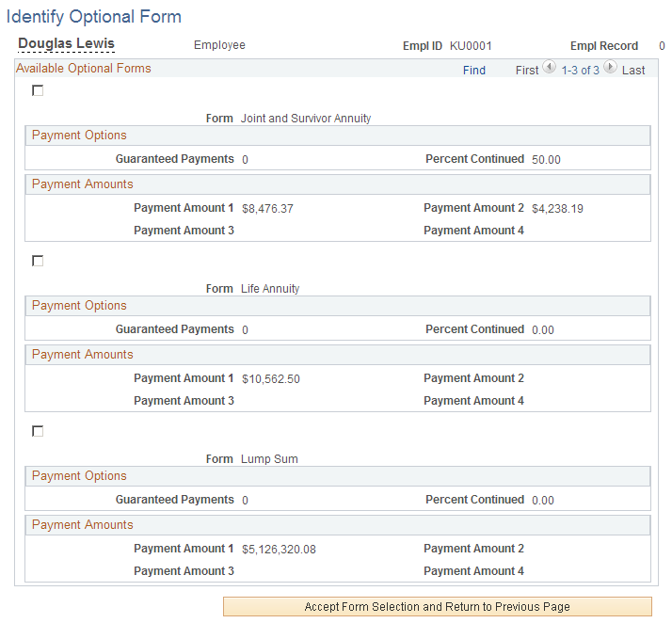
Task: Click Payment Options header under Joint and Survivor Annuity
Action: [79, 135]
